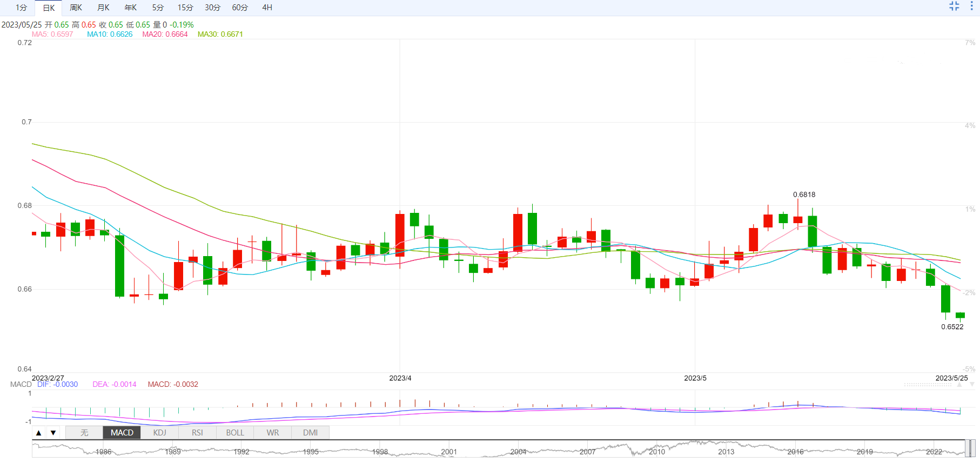This screenshot has height=476, width=980.
Task: Click the DEA: -0.0014 value label
Action: coord(115,384)
